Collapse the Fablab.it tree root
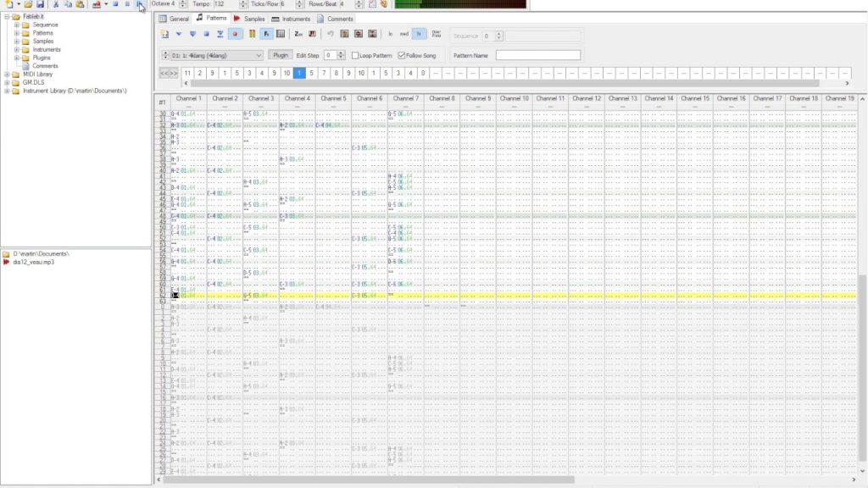 tap(7, 15)
